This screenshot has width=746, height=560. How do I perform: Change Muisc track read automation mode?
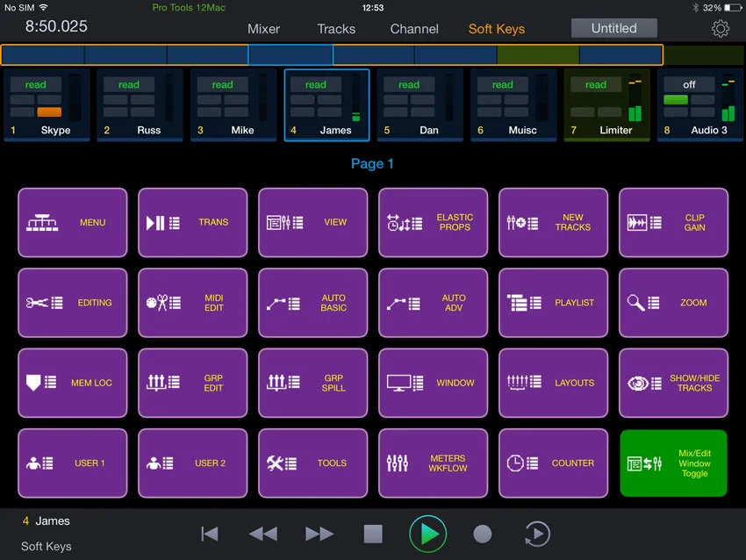502,84
